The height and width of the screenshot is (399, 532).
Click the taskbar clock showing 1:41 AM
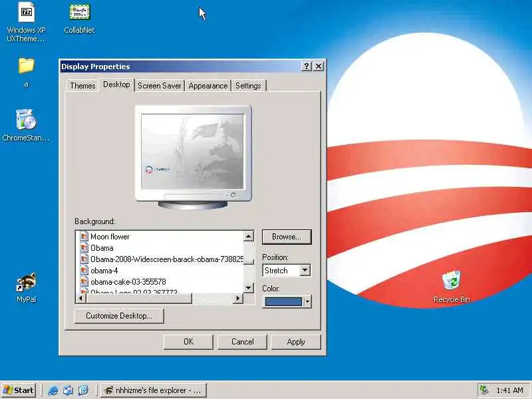[509, 390]
